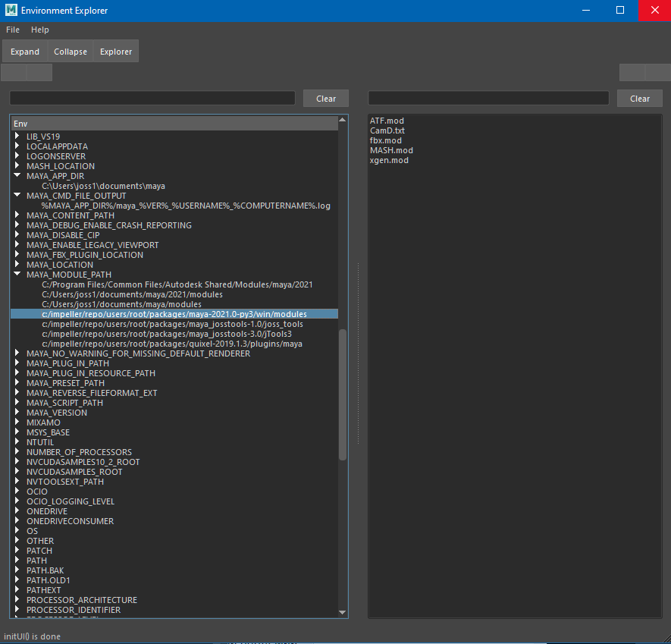
Task: Expand the OCIO variable arrow
Action: click(17, 492)
